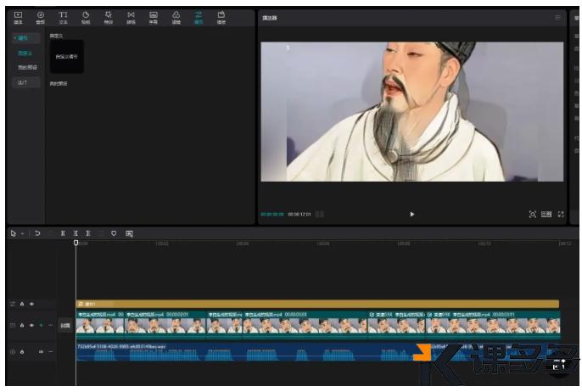Image resolution: width=582 pixels, height=392 pixels.
Task: Select the Text (TI) tool tab
Action: (63, 17)
